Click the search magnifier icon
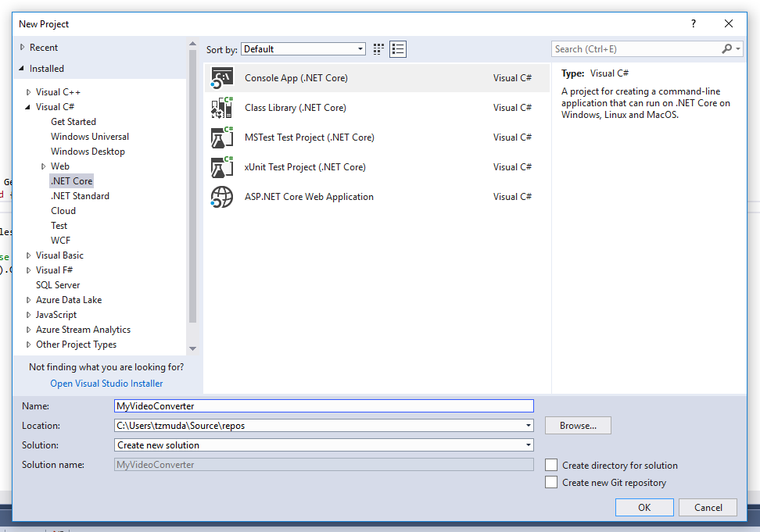760x532 pixels. pos(726,49)
